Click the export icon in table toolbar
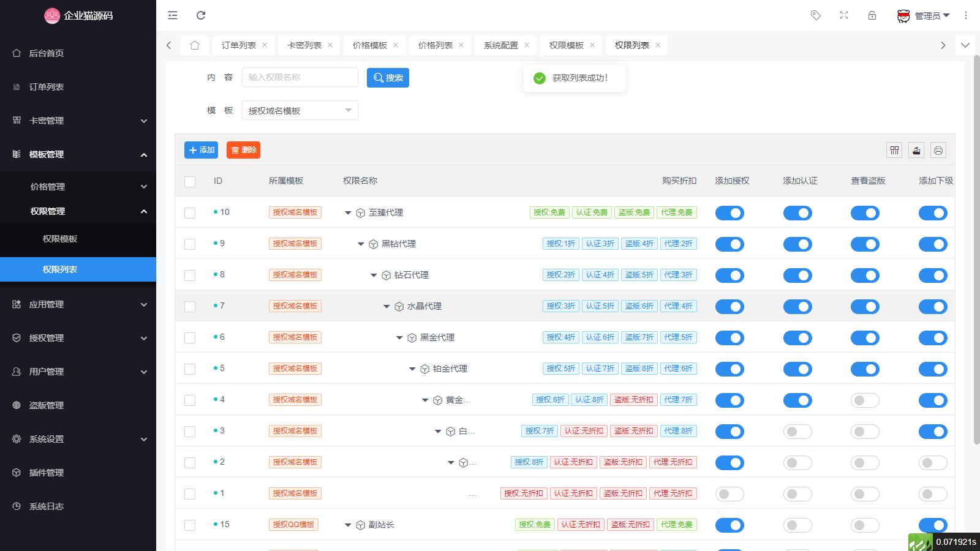The height and width of the screenshot is (551, 980). click(x=916, y=150)
